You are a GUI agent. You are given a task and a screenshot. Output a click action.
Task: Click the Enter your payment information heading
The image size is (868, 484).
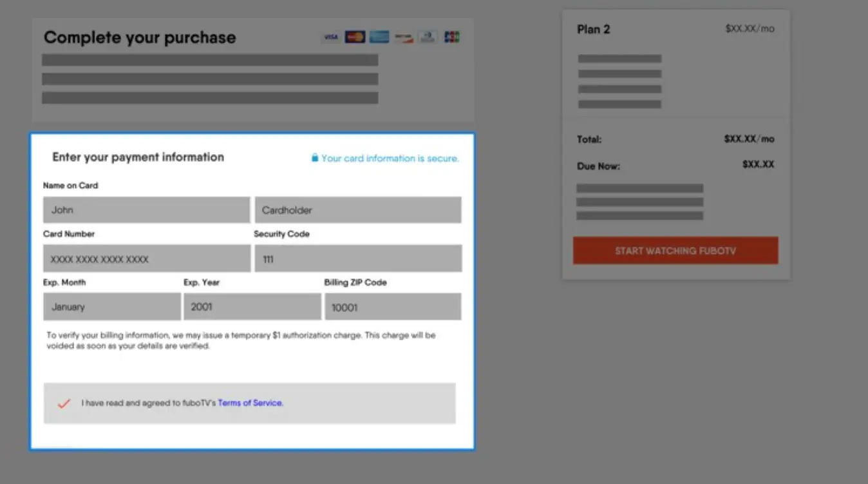click(138, 157)
